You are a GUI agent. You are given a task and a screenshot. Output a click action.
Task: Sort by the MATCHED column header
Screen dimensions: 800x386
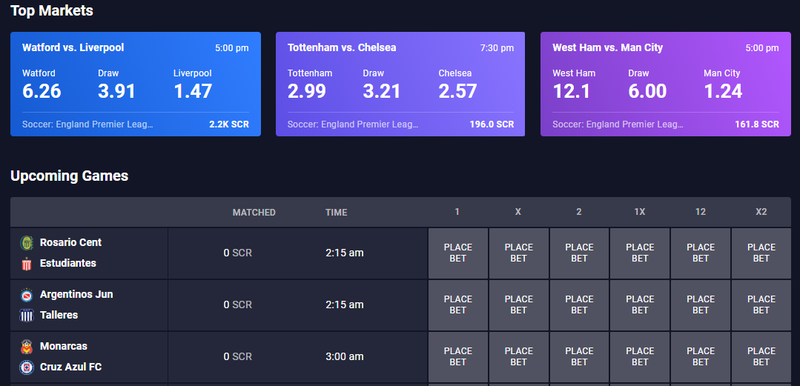pyautogui.click(x=254, y=213)
